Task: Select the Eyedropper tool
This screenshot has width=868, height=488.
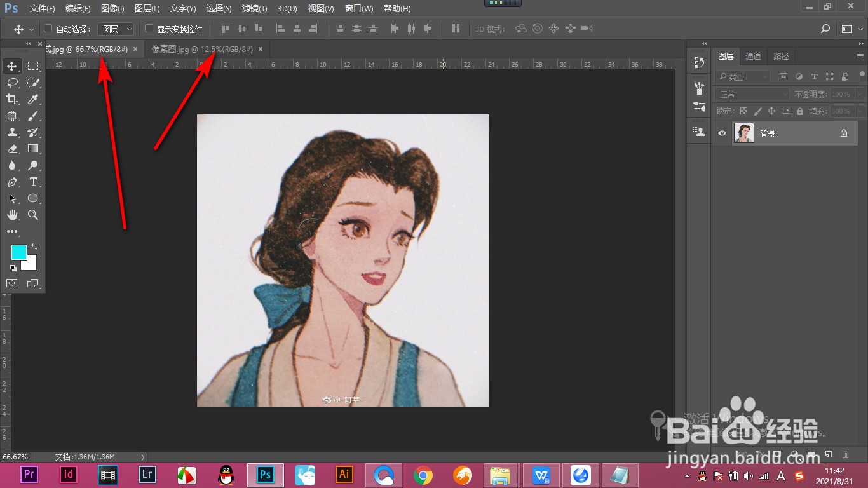Action: [x=33, y=99]
